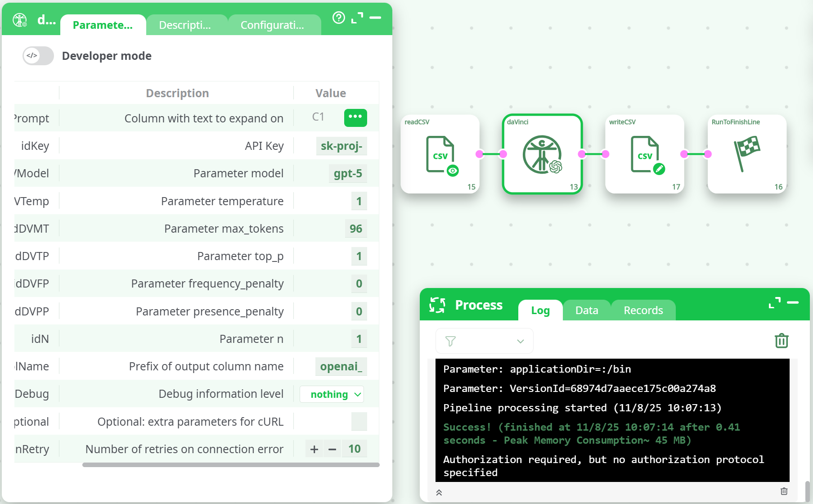The image size is (813, 504).
Task: Switch to the Description tab
Action: click(185, 25)
